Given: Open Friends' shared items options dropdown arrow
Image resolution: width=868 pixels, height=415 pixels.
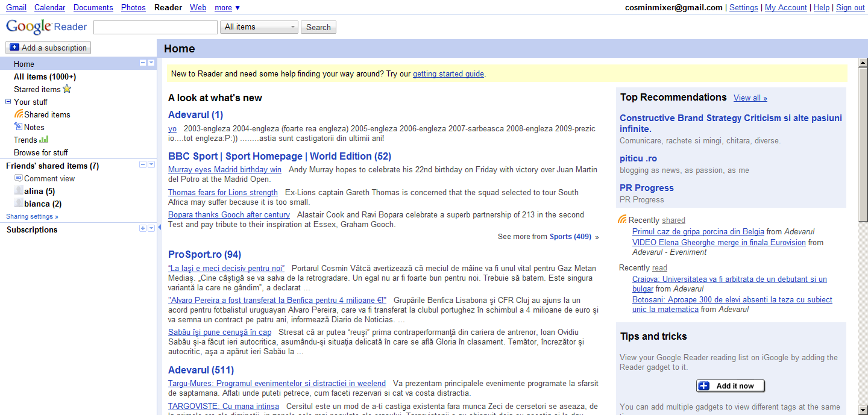Looking at the screenshot, I should click(x=151, y=165).
